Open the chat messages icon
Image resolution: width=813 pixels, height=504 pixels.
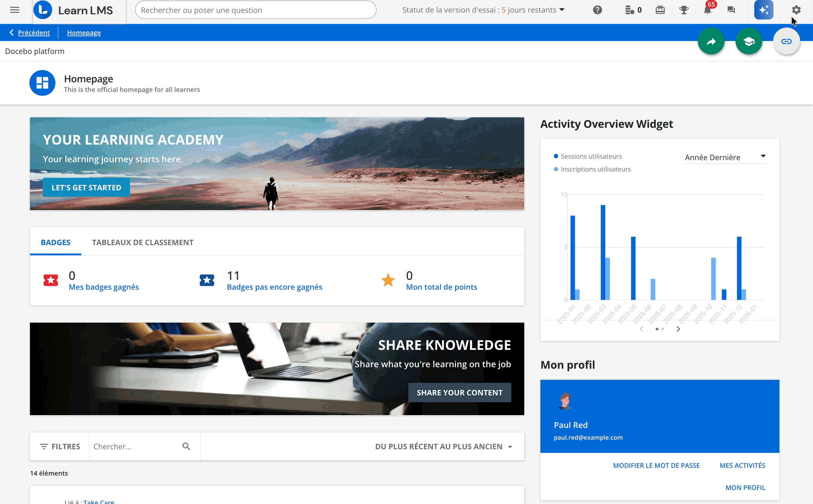[x=731, y=10]
